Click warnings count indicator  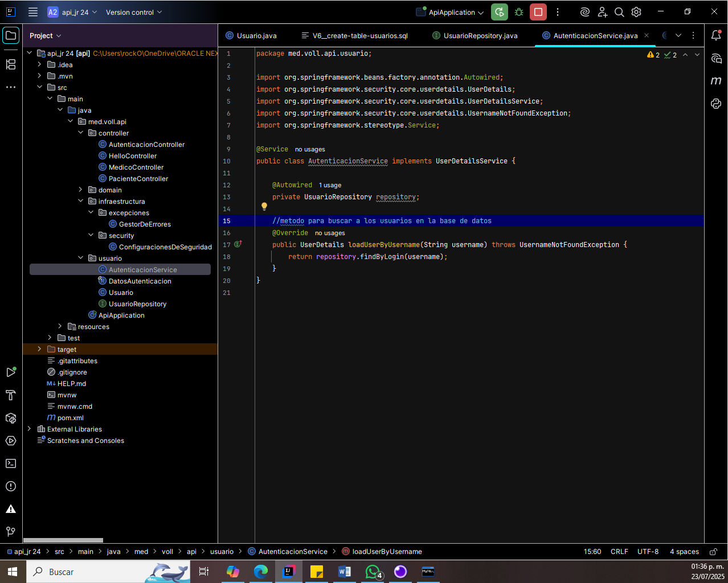pos(653,55)
